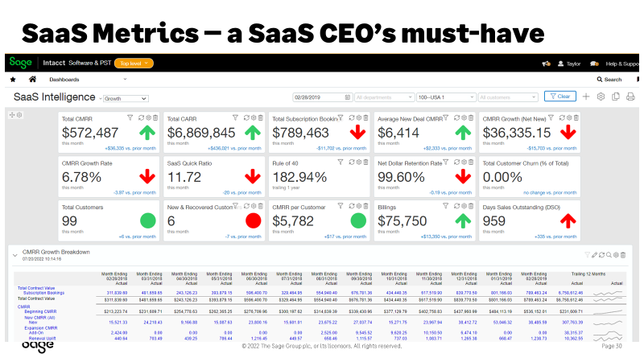644x362 pixels.
Task: Open the Growth dashboard selector dropdown
Action: 125,97
